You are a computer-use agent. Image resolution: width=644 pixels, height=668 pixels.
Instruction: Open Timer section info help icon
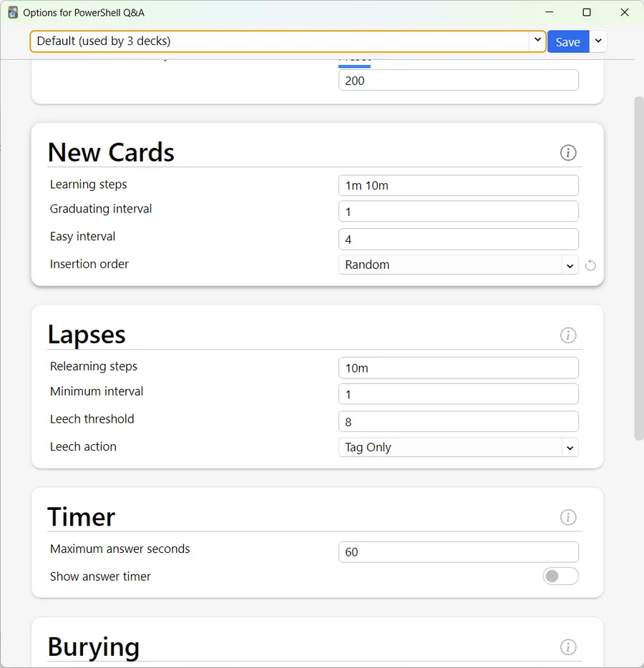(567, 517)
